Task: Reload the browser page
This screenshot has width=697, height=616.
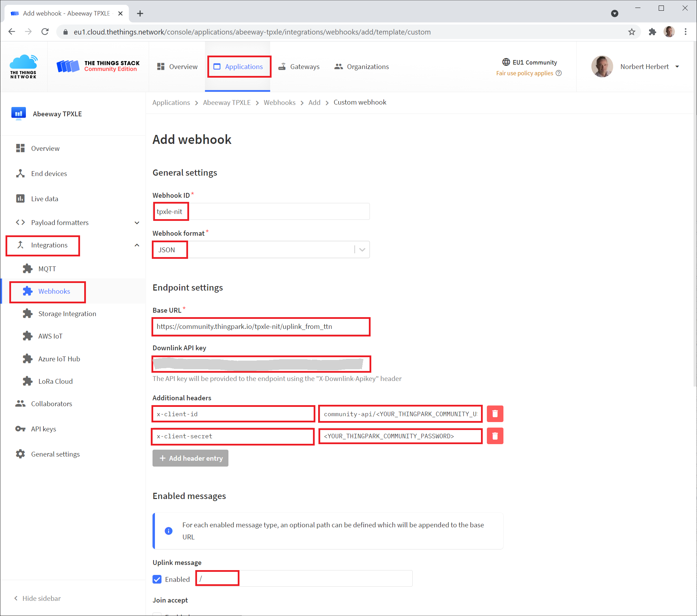Action: click(45, 32)
